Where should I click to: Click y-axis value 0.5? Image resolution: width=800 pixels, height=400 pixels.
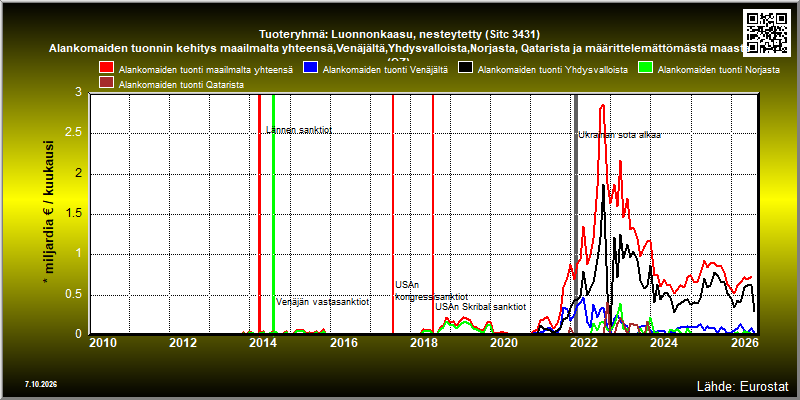tap(73, 294)
